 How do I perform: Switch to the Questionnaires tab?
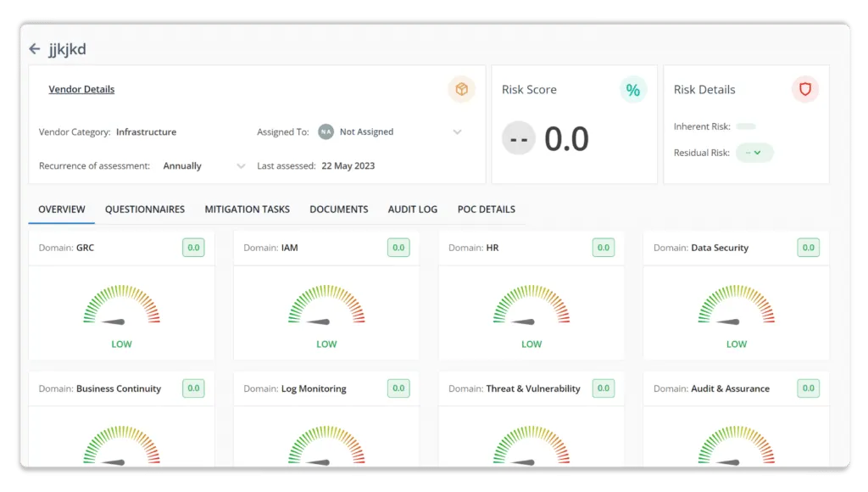tap(145, 210)
